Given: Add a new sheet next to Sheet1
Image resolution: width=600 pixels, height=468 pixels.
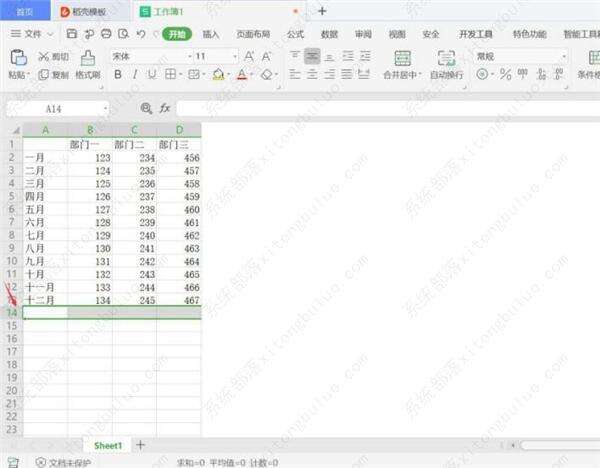Looking at the screenshot, I should click(140, 445).
